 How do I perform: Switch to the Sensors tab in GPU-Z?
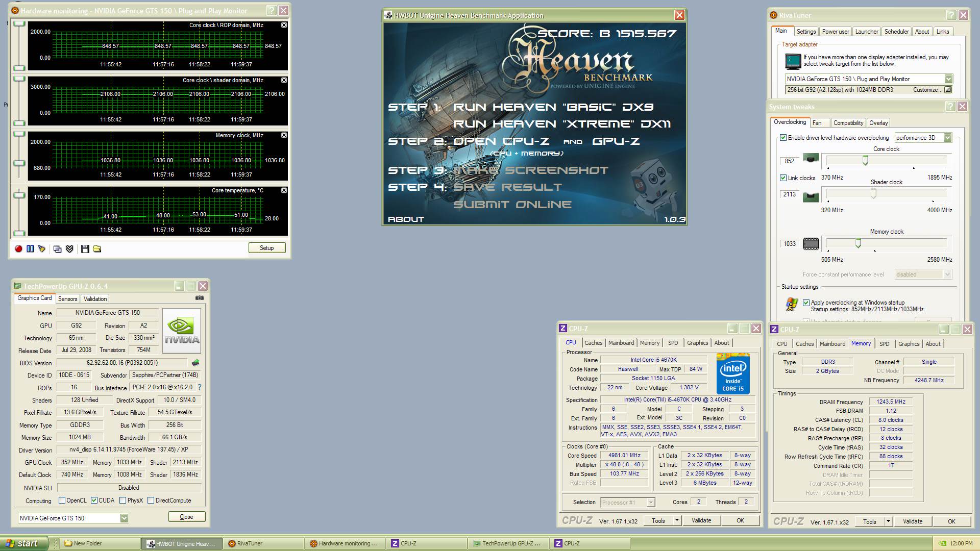[67, 299]
